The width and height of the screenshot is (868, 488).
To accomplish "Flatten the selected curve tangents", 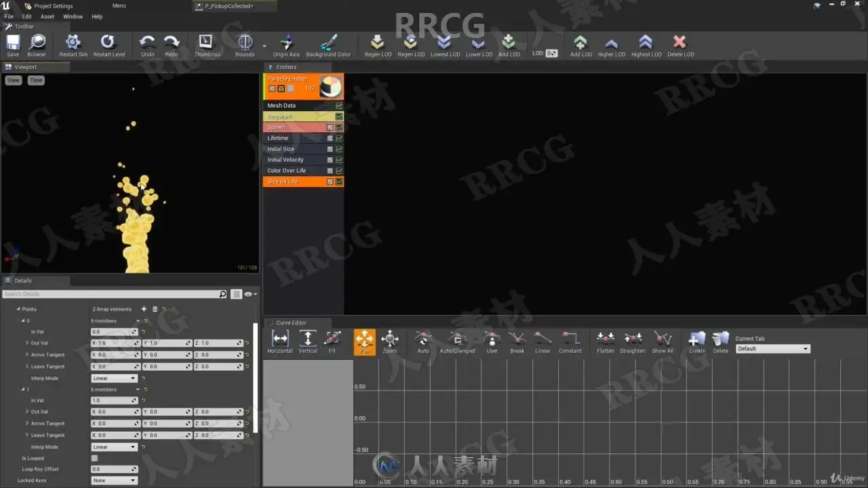I will coord(606,342).
